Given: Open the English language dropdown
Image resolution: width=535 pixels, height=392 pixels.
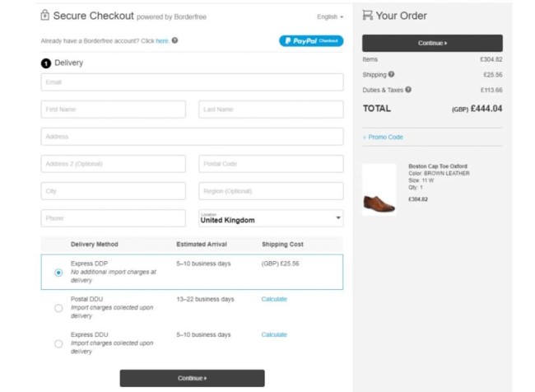Looking at the screenshot, I should (329, 16).
